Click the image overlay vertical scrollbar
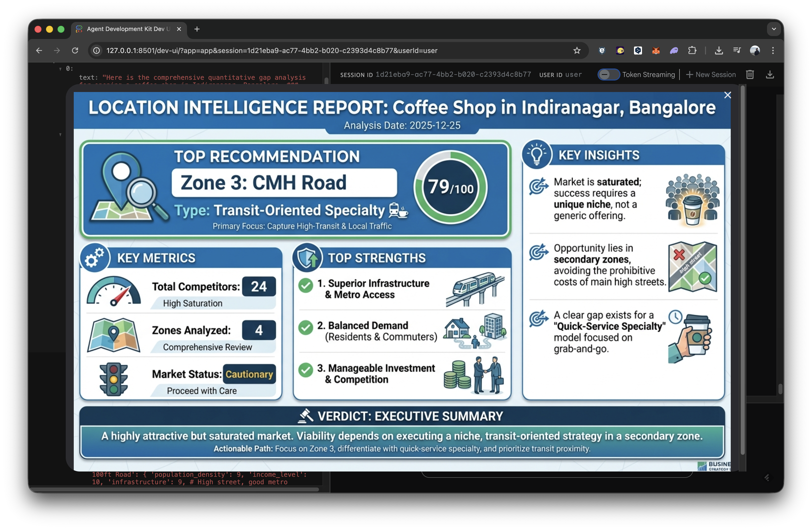This screenshot has width=812, height=530. pyautogui.click(x=742, y=269)
